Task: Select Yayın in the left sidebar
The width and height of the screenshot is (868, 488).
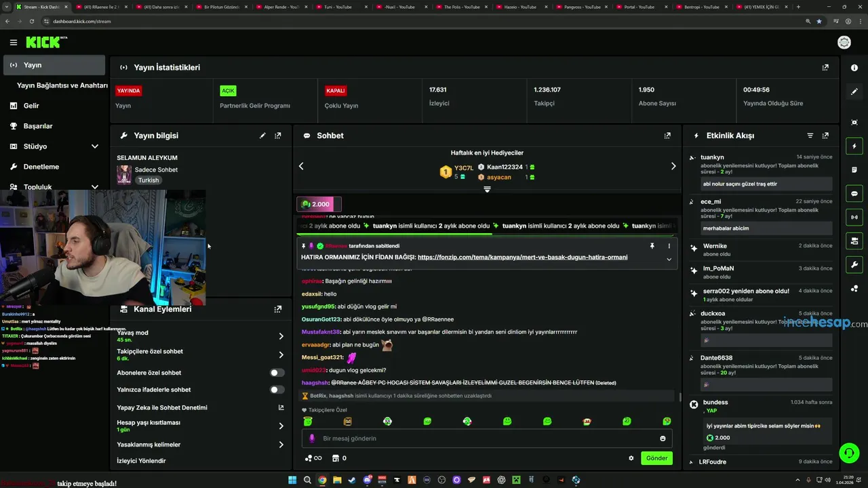Action: [x=54, y=65]
